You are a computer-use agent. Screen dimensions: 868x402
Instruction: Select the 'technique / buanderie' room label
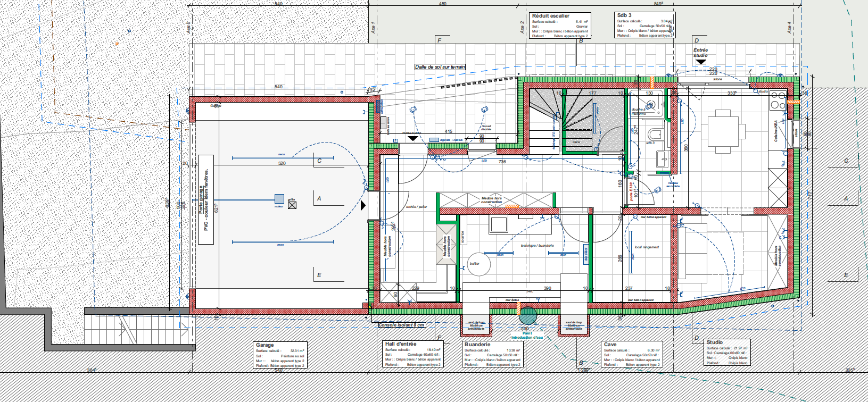tap(537, 246)
